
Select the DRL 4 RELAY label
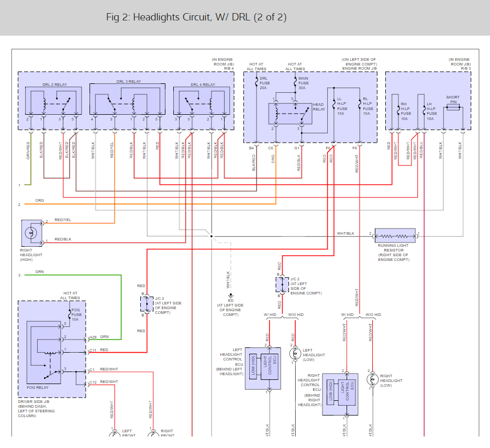tap(203, 85)
